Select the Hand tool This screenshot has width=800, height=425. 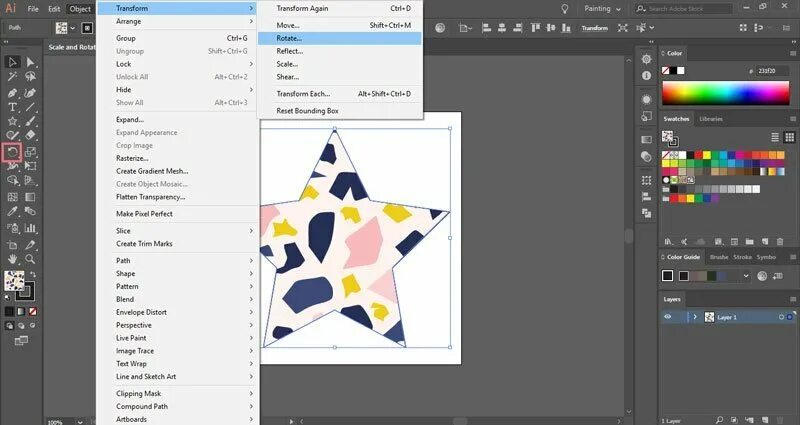[12, 259]
